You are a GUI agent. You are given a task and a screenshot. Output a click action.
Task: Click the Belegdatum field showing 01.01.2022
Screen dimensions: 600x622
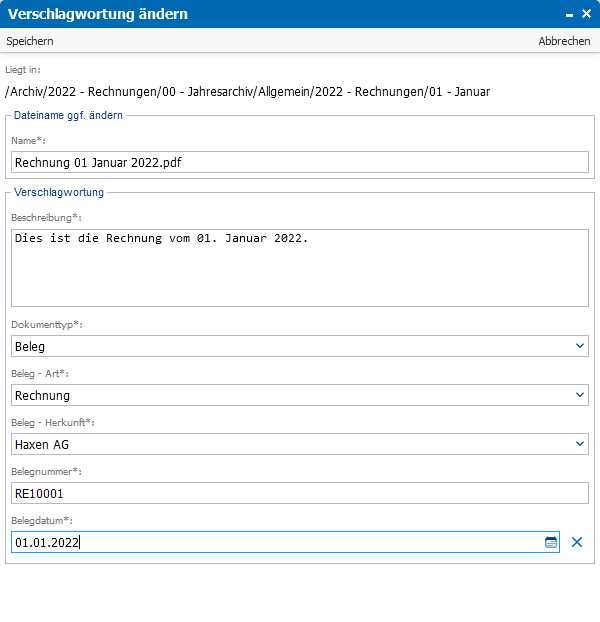(x=285, y=542)
